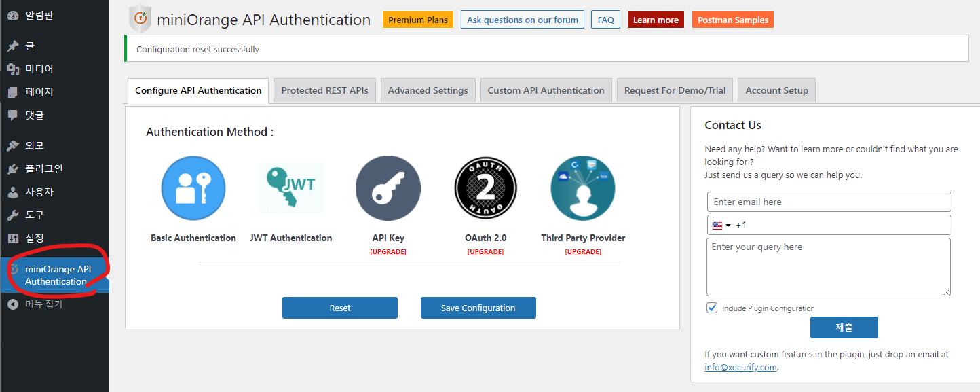Click the Reset button

[x=340, y=308]
